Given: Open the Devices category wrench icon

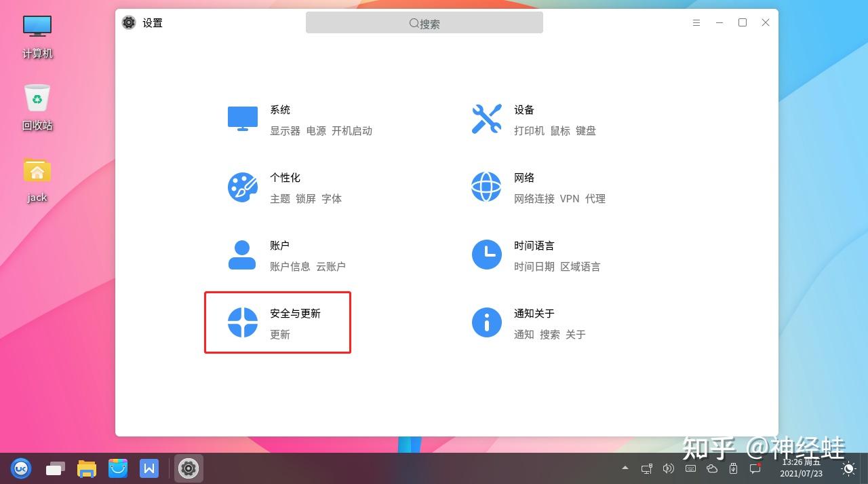Looking at the screenshot, I should pos(486,118).
